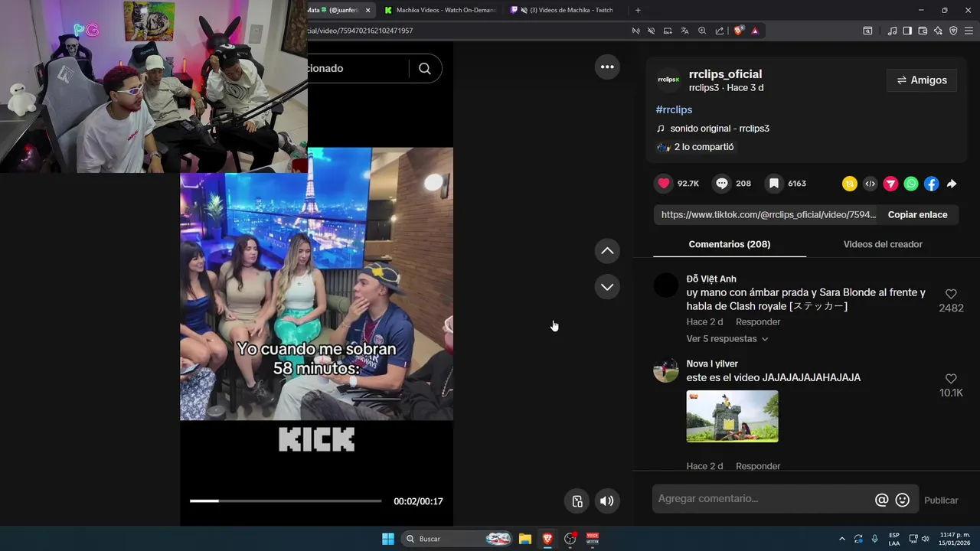Seek on the video progress bar
The width and height of the screenshot is (980, 551).
point(286,501)
